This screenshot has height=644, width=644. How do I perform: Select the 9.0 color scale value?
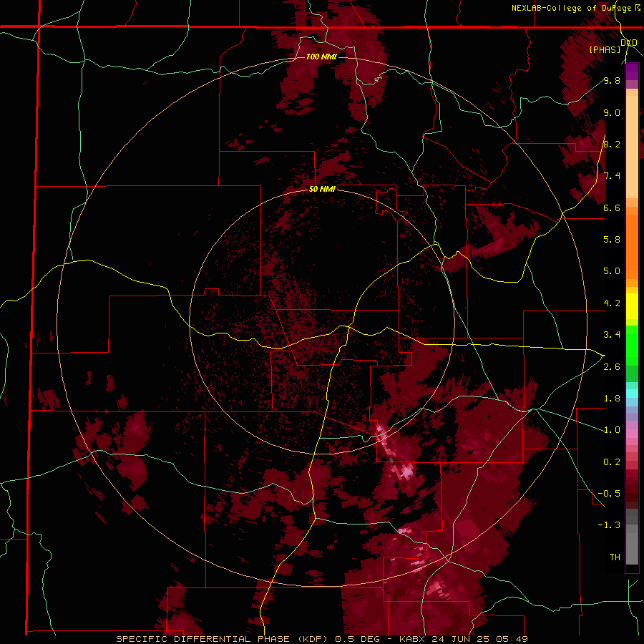[x=612, y=112]
